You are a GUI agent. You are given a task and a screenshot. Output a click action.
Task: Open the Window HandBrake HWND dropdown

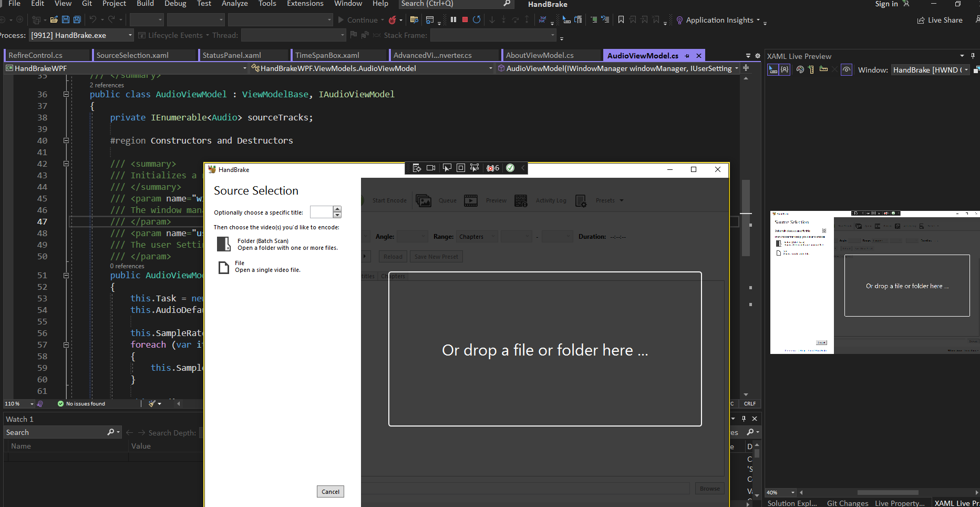930,70
